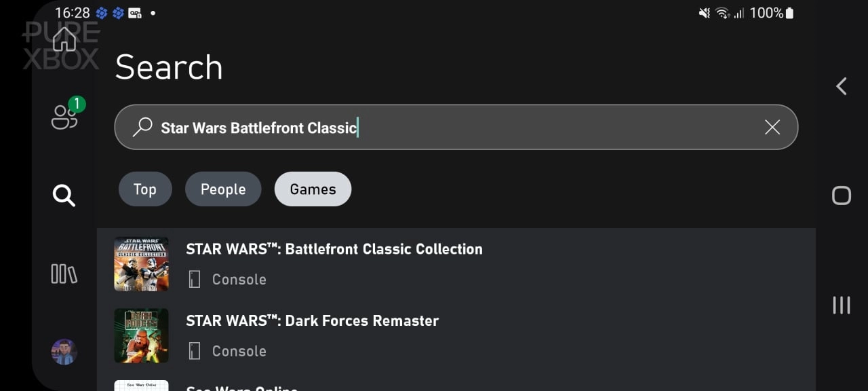Image resolution: width=868 pixels, height=391 pixels.
Task: Tap the circle home navigation button
Action: (841, 195)
